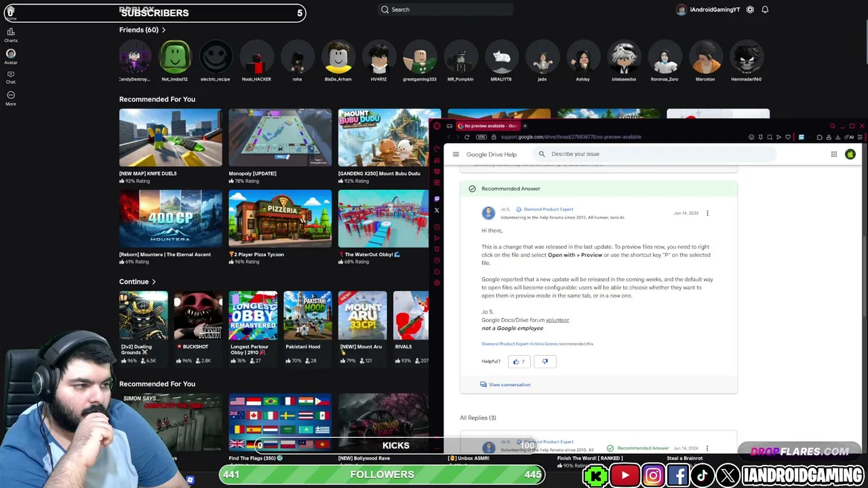Screen dimensions: 868x488
Task: Open the browser downloads icon
Action: [x=837, y=137]
